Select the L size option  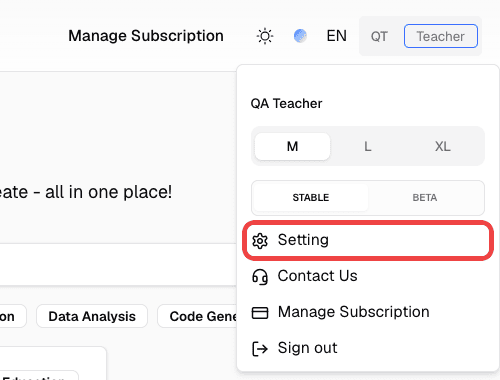click(x=368, y=146)
